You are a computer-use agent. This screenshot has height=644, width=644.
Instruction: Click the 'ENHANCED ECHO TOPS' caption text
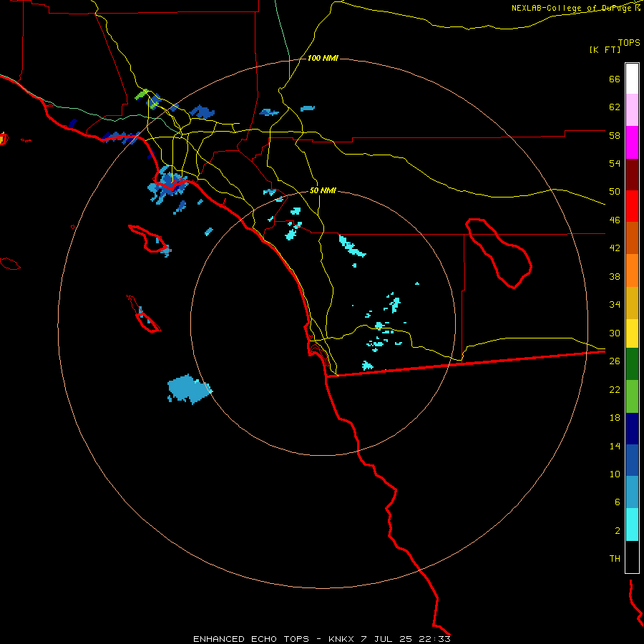point(251,639)
